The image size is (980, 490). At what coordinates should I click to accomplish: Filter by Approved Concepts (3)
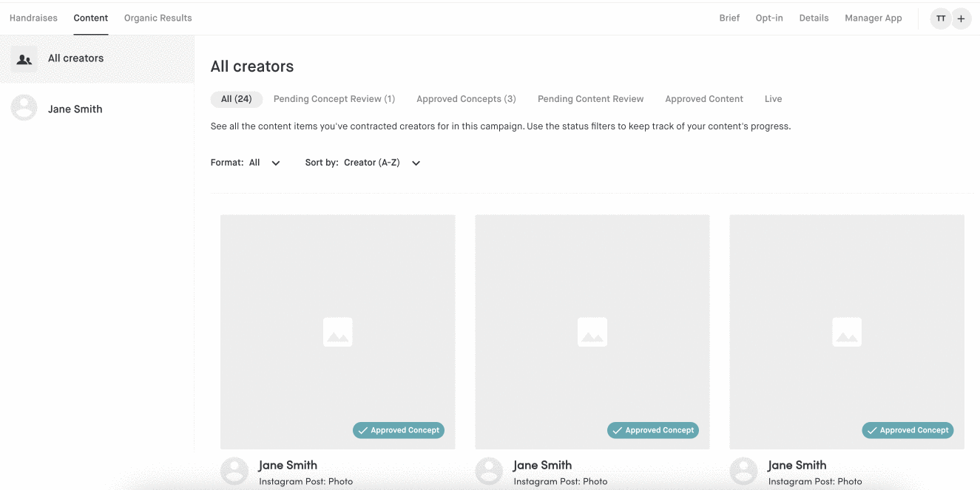466,99
